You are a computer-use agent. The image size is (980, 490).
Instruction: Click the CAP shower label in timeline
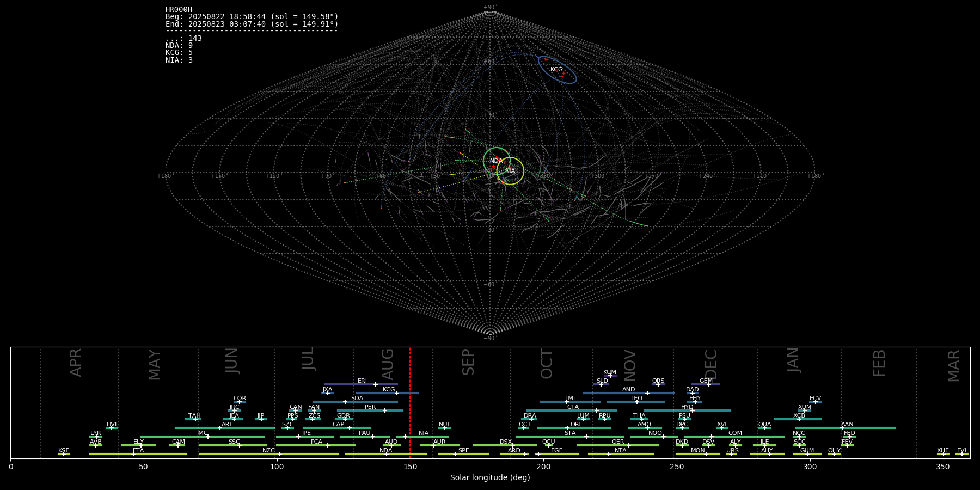coord(339,425)
